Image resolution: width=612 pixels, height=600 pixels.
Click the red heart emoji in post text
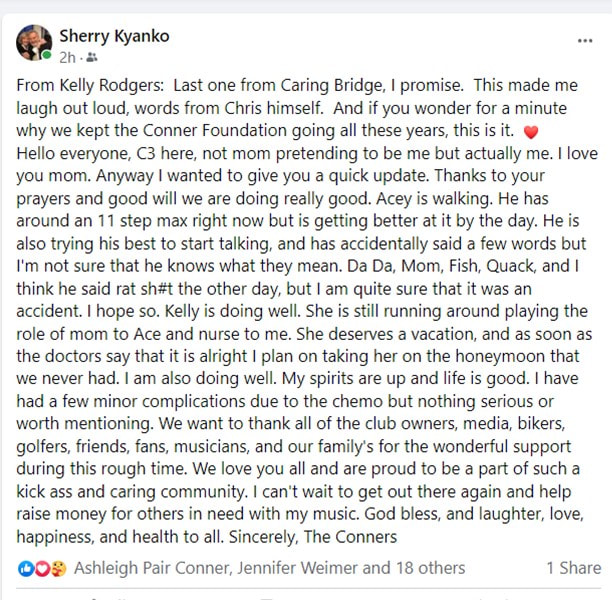pos(531,132)
